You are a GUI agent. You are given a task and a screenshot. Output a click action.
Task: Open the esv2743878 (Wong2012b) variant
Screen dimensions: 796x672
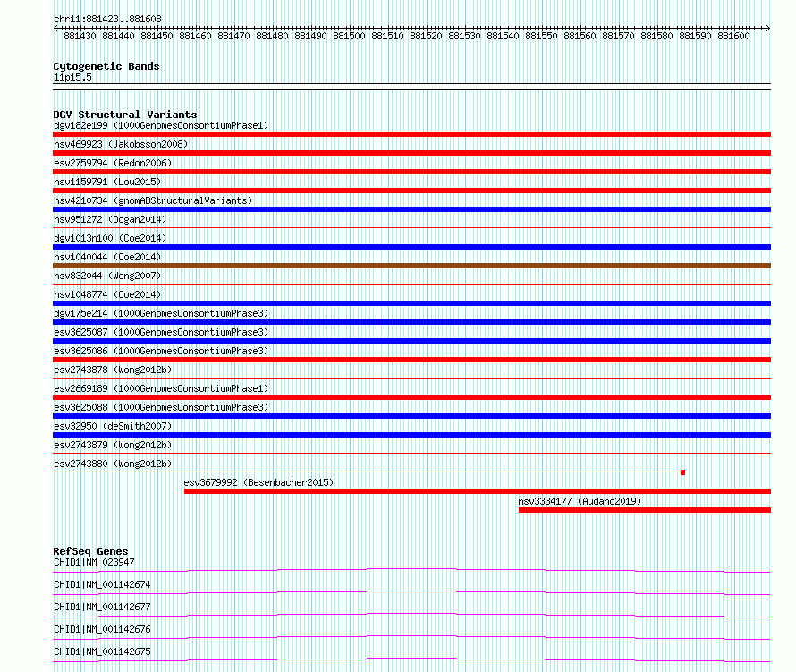(x=113, y=370)
